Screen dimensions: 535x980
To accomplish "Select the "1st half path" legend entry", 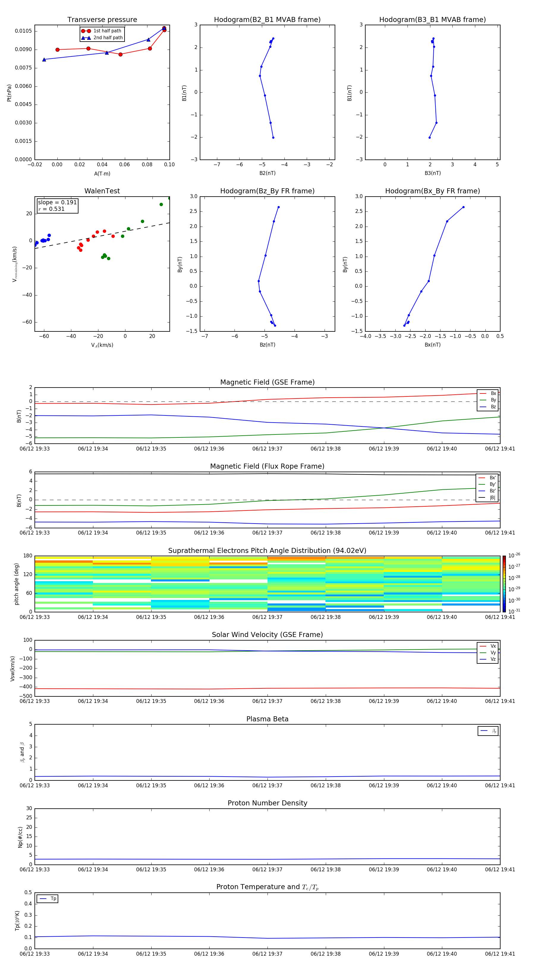I will (102, 31).
